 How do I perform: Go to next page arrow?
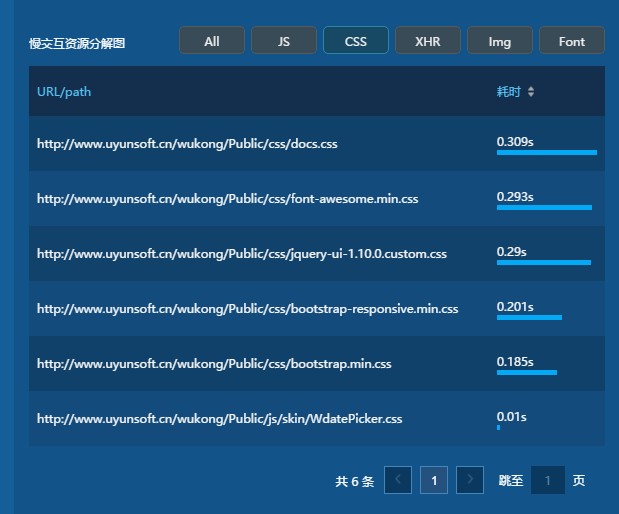[470, 480]
